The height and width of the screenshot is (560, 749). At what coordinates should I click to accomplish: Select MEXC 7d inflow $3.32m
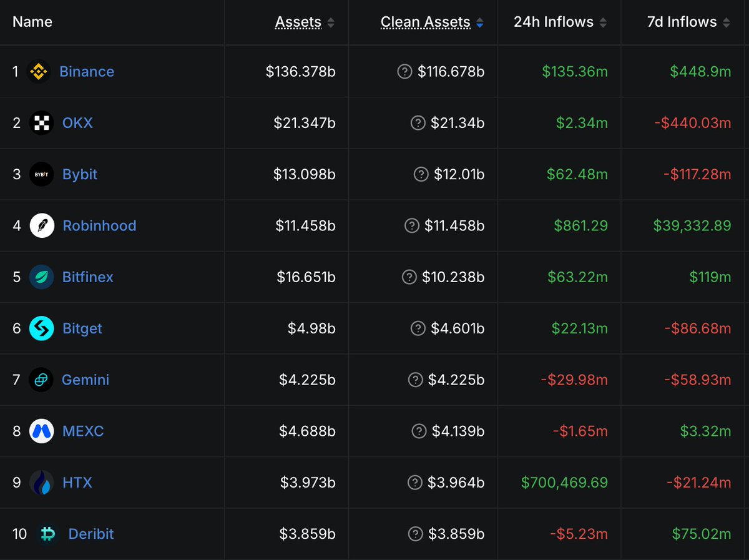705,431
